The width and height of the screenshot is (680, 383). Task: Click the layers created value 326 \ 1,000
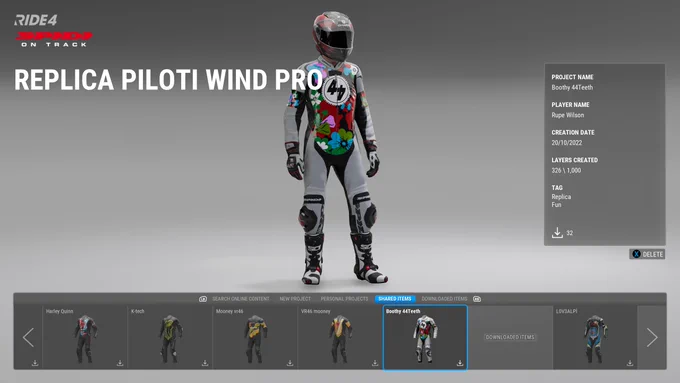tap(566, 170)
